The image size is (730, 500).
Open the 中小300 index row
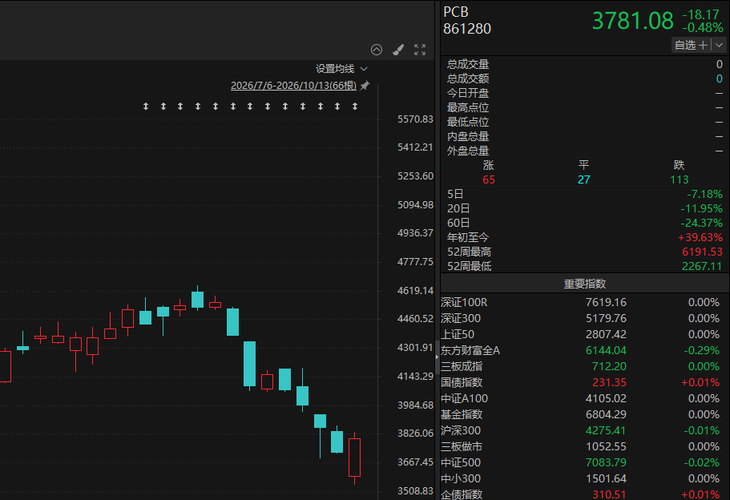coord(585,479)
